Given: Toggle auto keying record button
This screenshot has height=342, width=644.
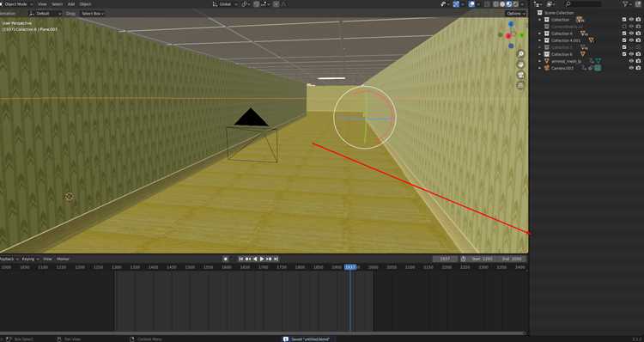Looking at the screenshot, I should pyautogui.click(x=226, y=259).
